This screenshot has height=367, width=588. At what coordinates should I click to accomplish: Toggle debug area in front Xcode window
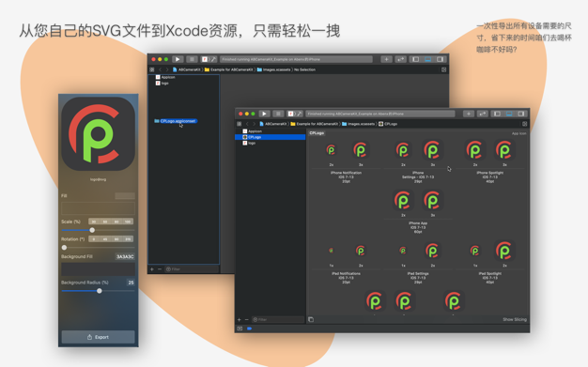click(x=509, y=114)
